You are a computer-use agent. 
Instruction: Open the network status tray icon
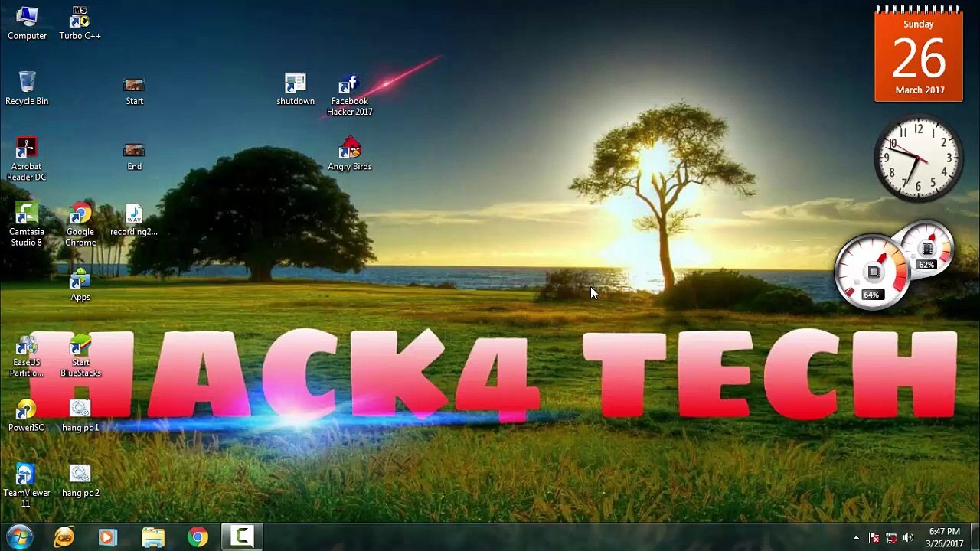(x=891, y=537)
